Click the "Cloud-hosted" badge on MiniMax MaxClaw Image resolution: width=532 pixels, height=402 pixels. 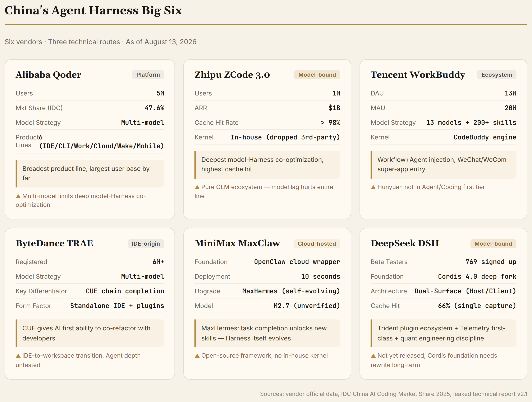point(317,244)
